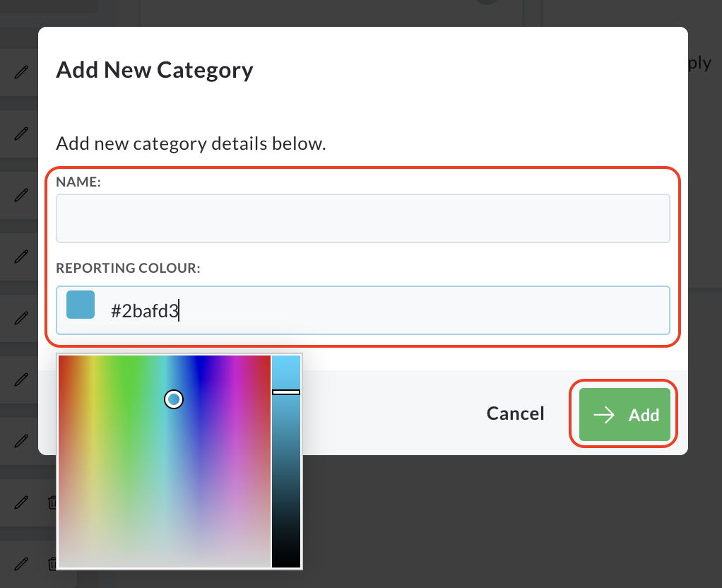Click the topmost pencil edit icon
722x588 pixels.
(21, 72)
